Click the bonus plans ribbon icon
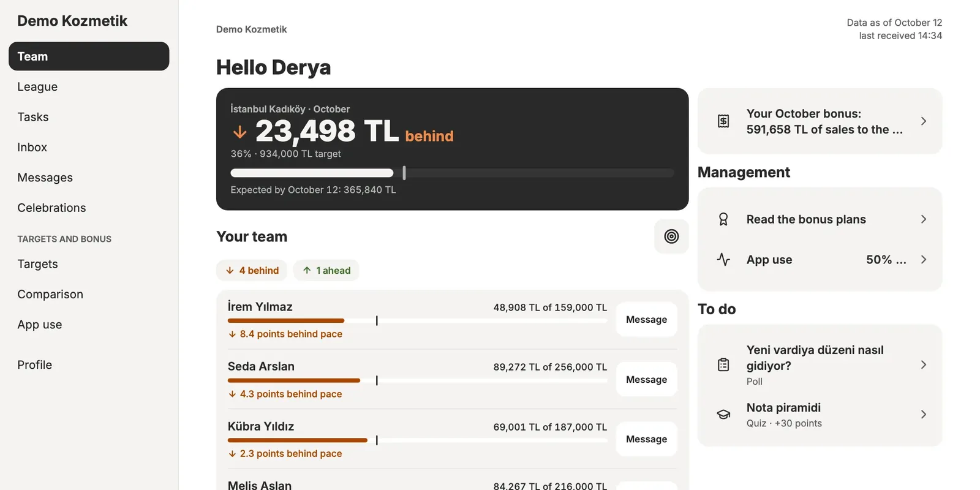980x490 pixels. point(723,219)
